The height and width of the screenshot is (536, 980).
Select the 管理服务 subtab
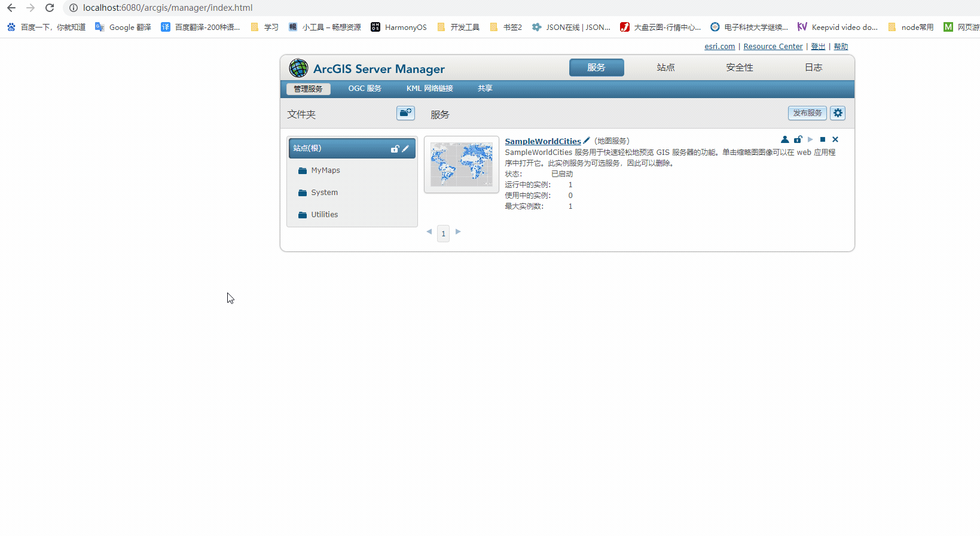(x=308, y=89)
